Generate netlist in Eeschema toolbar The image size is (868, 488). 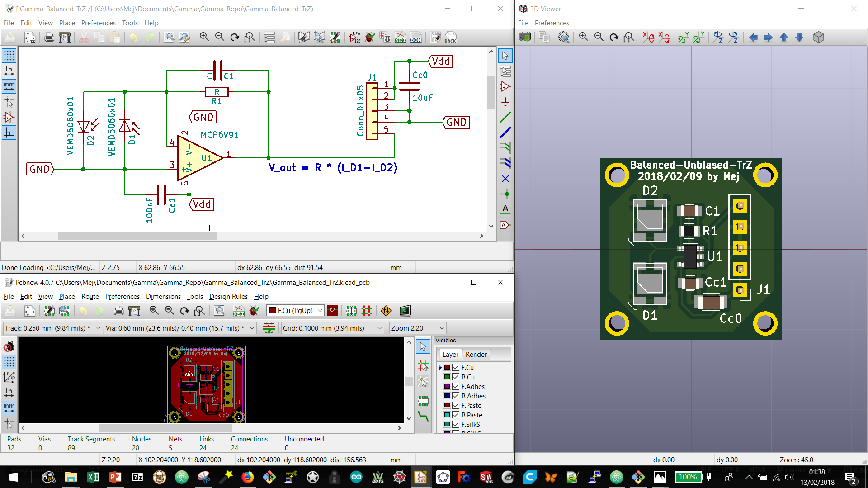[x=401, y=38]
